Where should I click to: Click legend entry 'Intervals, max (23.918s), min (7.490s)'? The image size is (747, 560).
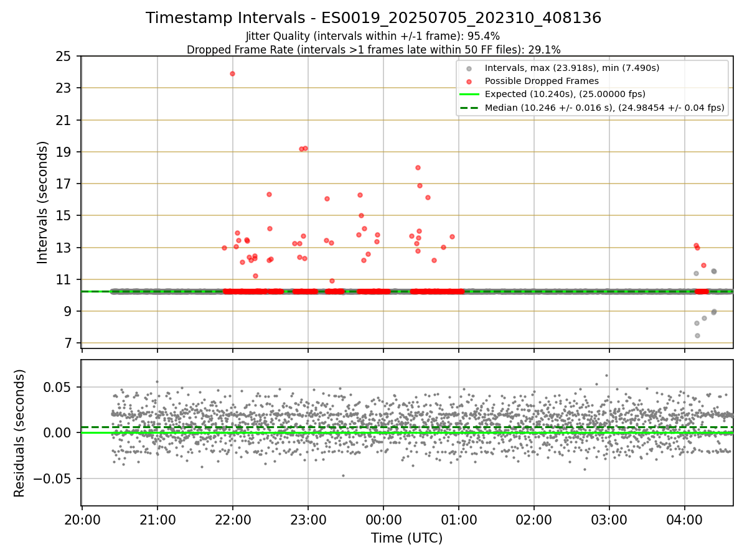click(x=572, y=68)
